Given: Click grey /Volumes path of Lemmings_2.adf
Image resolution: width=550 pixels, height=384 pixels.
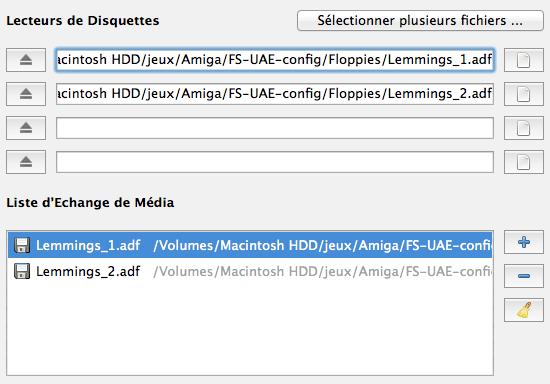Looking at the screenshot, I should click(x=323, y=271).
